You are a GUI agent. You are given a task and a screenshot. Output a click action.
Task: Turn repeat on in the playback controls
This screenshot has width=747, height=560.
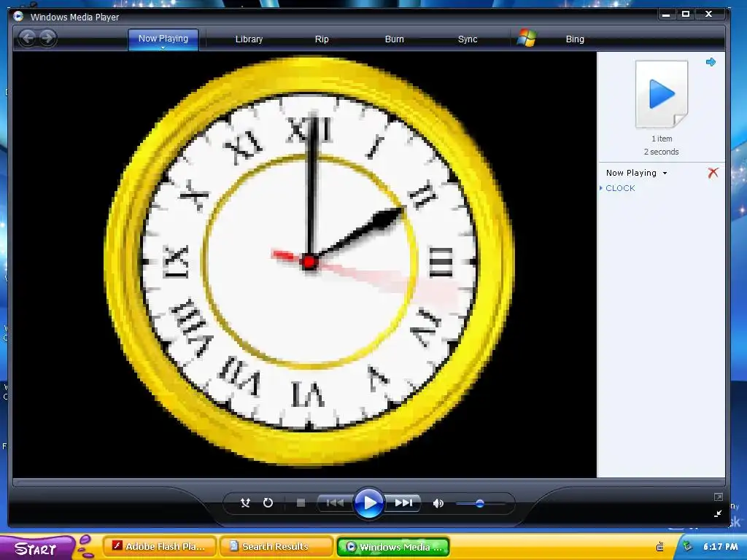(x=268, y=503)
